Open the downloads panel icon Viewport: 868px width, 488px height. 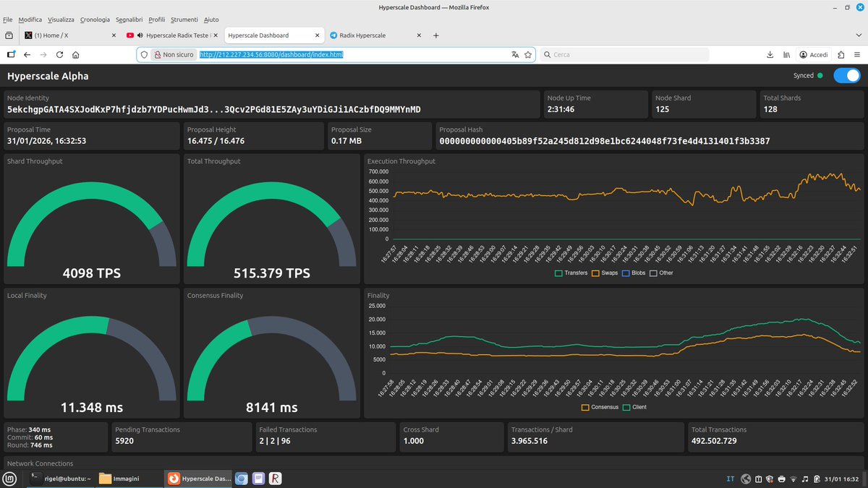pos(770,54)
